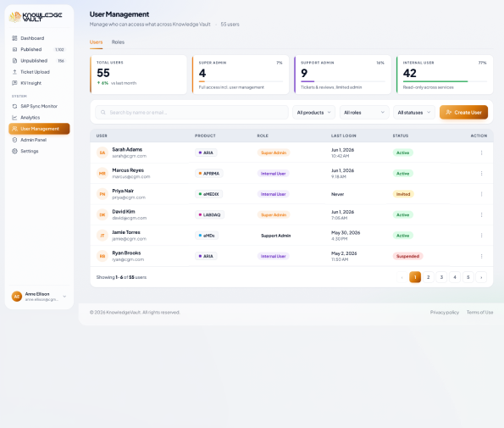
Task: Click Anne Ellison AE avatar
Action: (17, 297)
